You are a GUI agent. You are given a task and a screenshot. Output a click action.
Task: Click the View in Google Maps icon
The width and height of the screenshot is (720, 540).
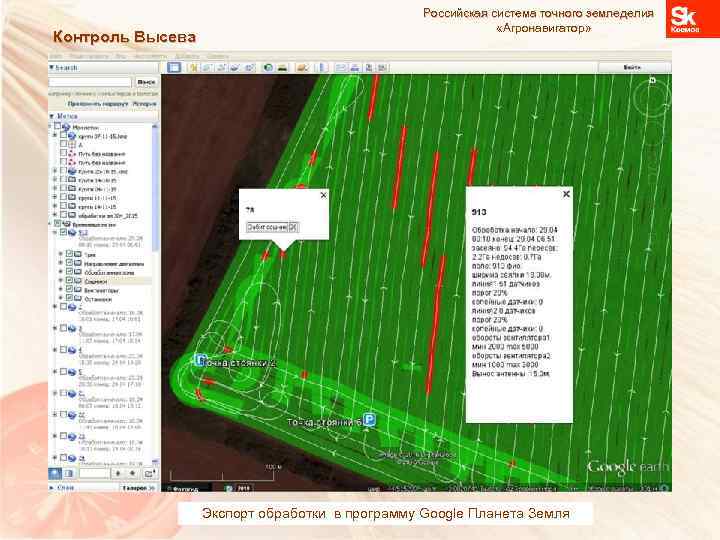[382, 68]
